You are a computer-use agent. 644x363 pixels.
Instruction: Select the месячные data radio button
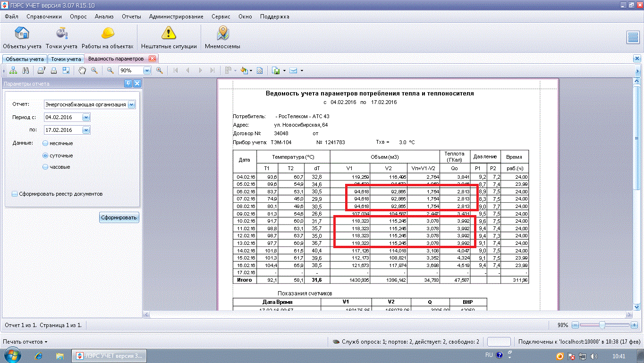point(45,143)
